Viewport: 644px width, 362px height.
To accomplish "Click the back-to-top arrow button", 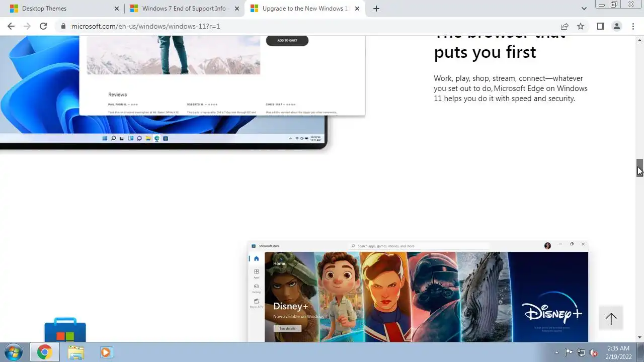I will pos(611,318).
